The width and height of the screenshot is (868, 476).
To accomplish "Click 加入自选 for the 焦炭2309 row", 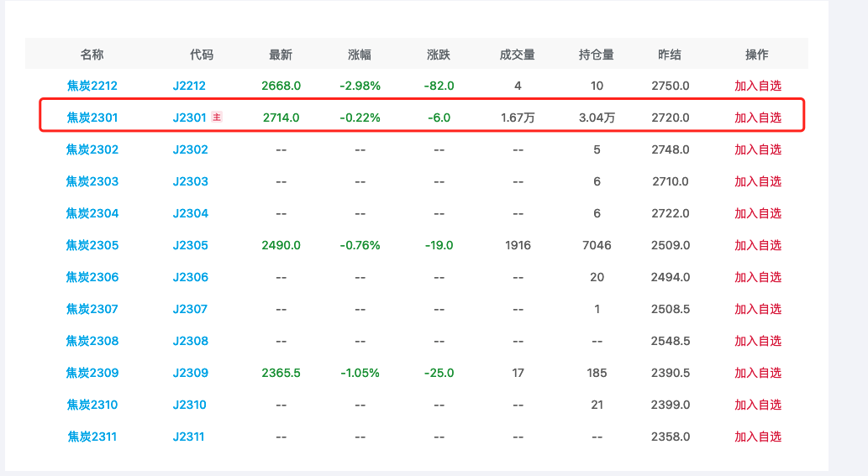I will point(757,373).
